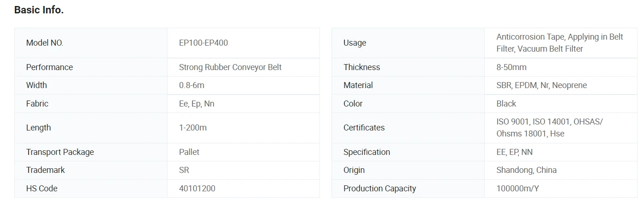Click the Origin value Shandong, China
Screen dimensions: 644x207
tap(527, 170)
